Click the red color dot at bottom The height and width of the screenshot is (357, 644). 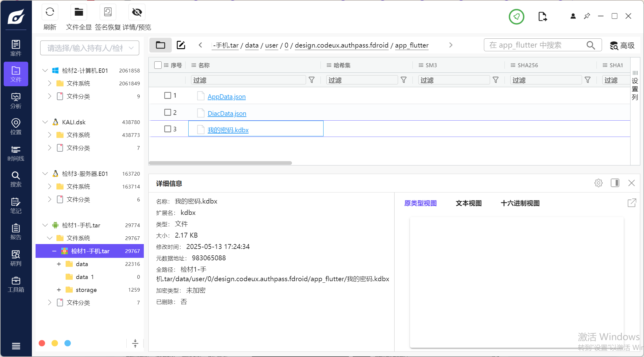[x=42, y=343]
